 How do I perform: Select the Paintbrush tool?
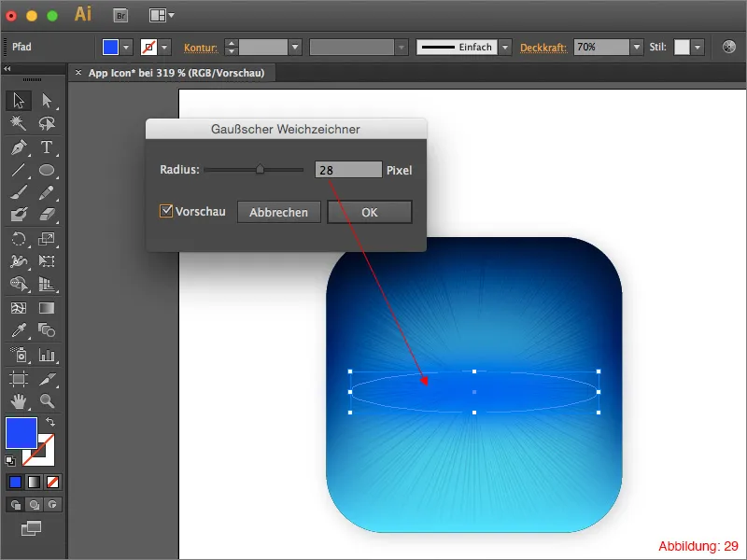pos(19,192)
